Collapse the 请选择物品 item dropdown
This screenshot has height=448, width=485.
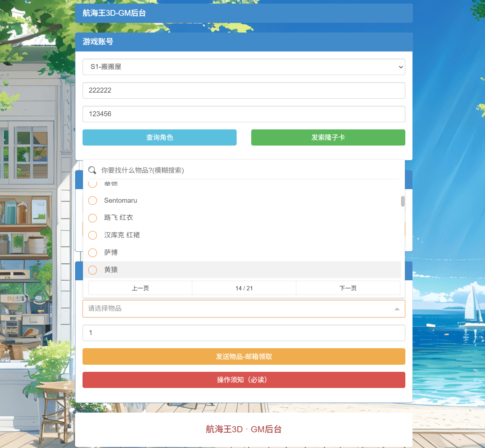(x=244, y=309)
